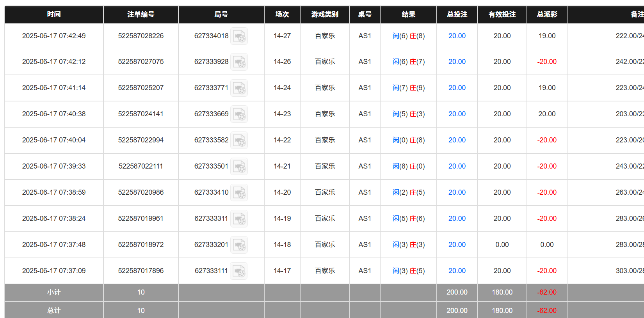644x318 pixels.
Task: Click result 闲(3) 庄(3) tie row
Action: point(408,245)
